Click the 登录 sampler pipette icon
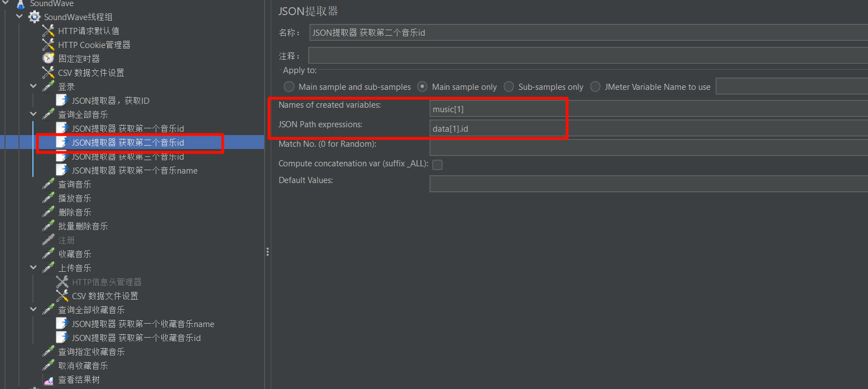Viewport: 868px width, 389px height. (x=49, y=87)
